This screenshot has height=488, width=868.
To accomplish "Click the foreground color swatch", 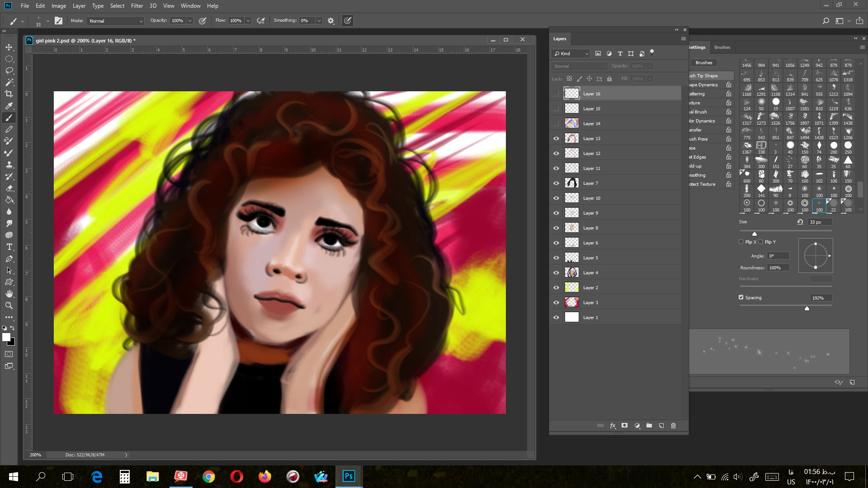I will [x=6, y=337].
